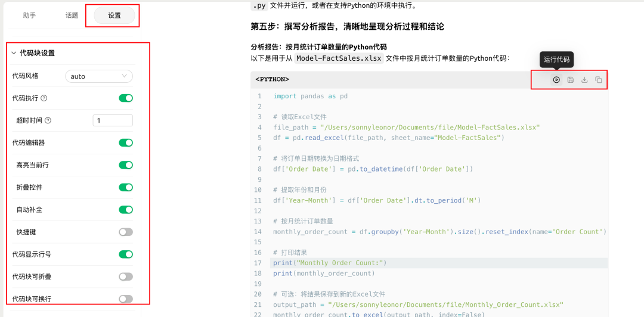Click the 超时时间 input field
644x317 pixels.
pyautogui.click(x=113, y=121)
